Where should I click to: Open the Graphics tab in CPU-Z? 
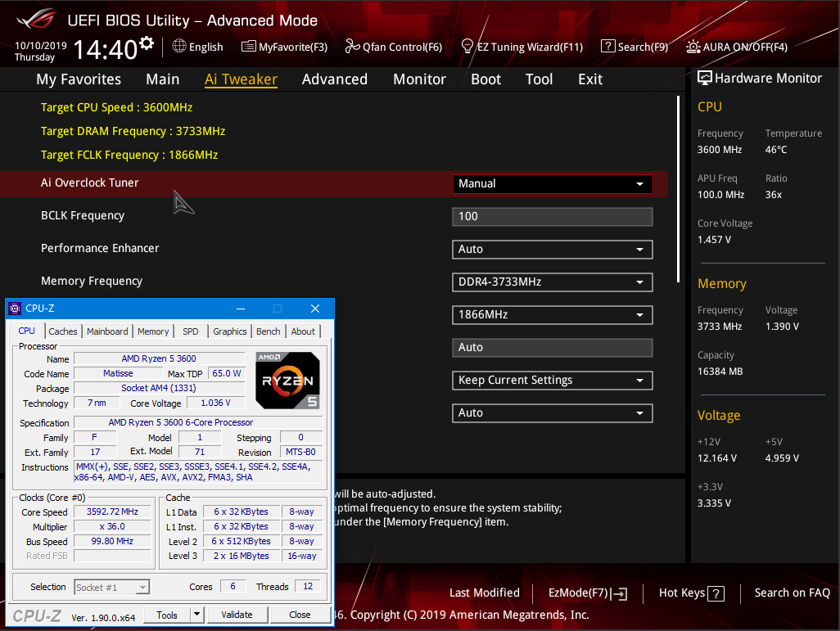click(230, 331)
